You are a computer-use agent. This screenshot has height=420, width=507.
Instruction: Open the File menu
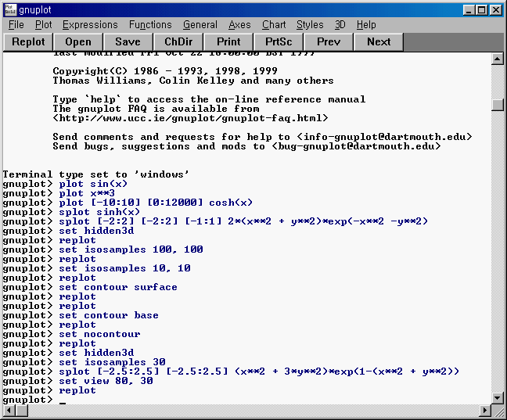(16, 25)
